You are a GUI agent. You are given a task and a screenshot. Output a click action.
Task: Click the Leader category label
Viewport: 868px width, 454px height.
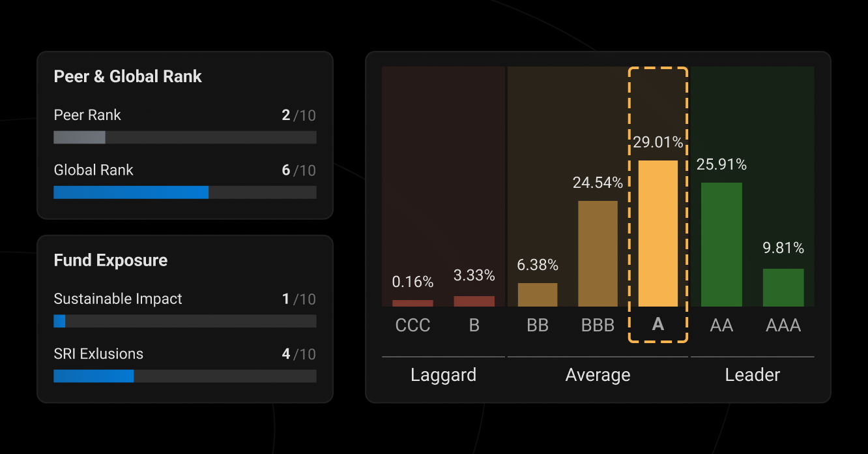pos(753,374)
